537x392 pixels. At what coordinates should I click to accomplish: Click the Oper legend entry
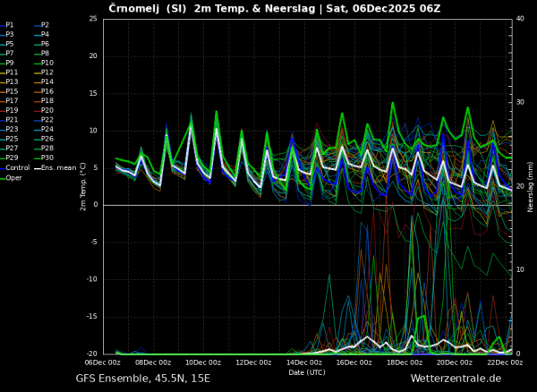[x=11, y=178]
